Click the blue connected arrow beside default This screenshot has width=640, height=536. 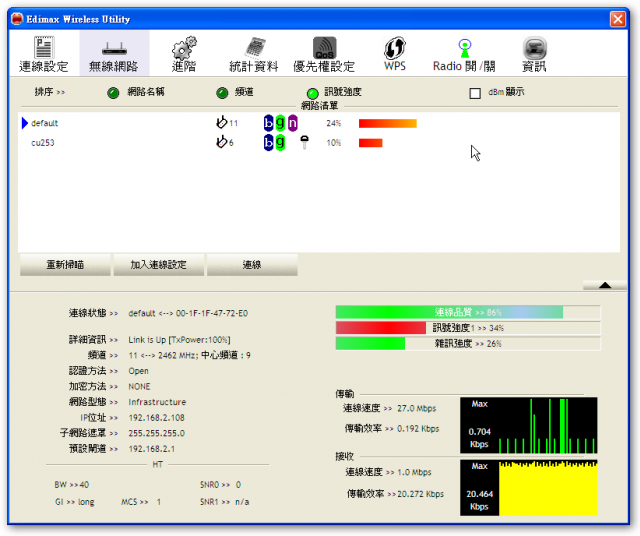click(x=24, y=123)
